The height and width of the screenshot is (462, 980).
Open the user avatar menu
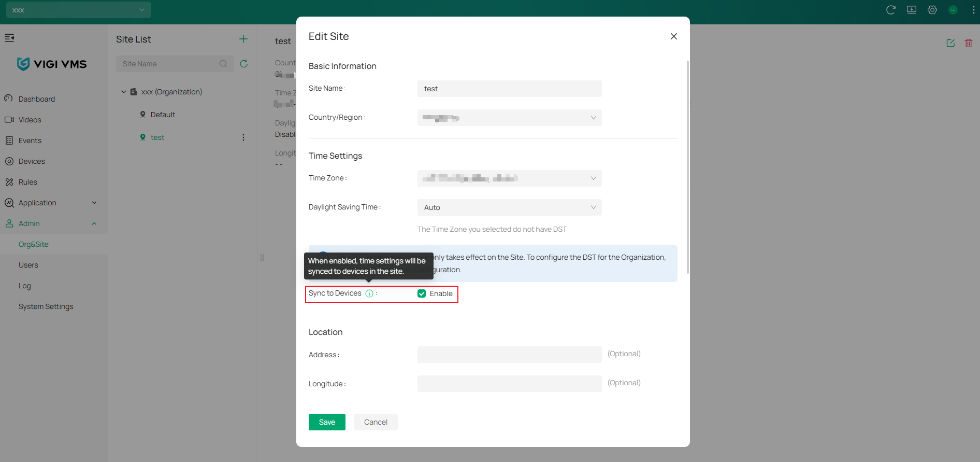953,10
